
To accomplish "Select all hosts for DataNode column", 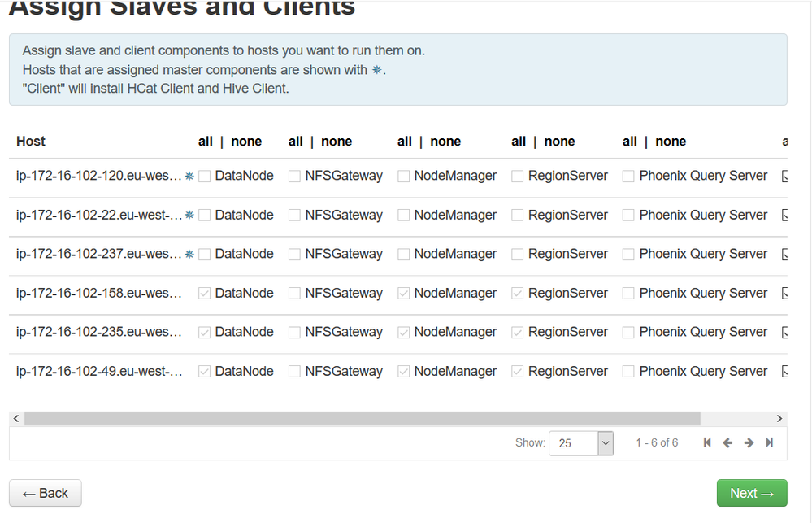I will click(206, 142).
